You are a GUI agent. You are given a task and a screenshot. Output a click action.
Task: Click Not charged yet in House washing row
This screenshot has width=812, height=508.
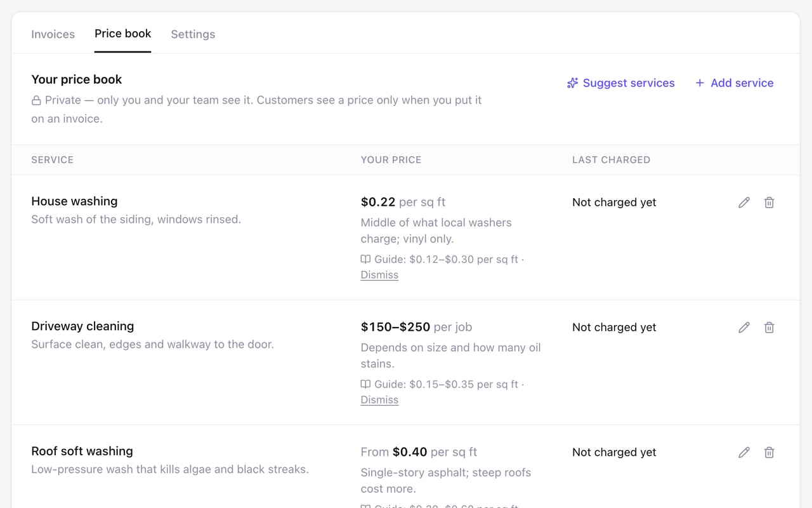[x=614, y=203]
